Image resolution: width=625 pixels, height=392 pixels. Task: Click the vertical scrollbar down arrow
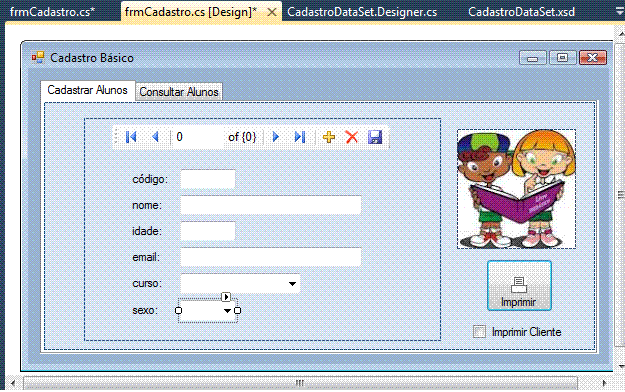point(620,366)
